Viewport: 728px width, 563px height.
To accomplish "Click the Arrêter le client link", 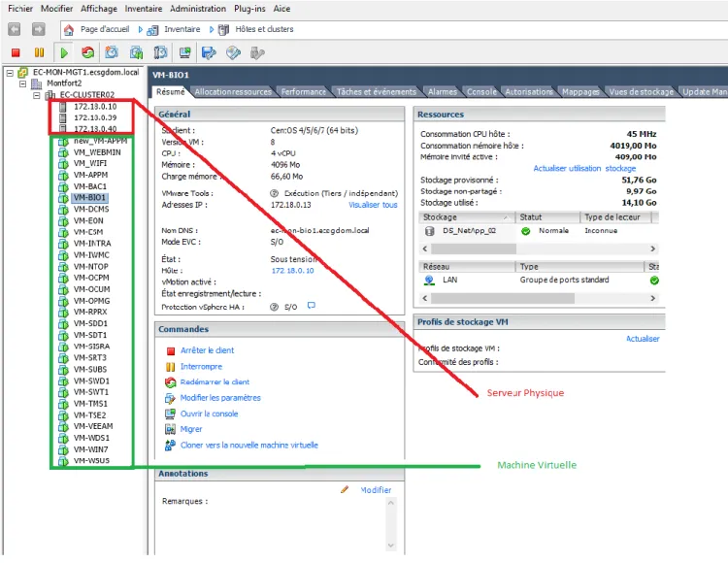I will [207, 350].
